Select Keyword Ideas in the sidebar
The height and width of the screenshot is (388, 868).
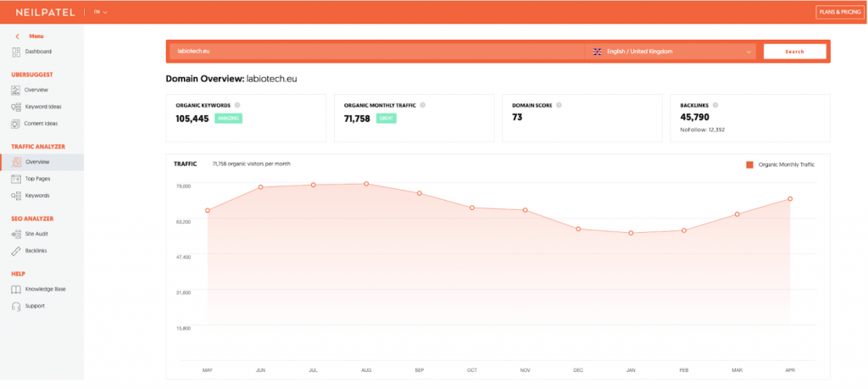[x=43, y=107]
